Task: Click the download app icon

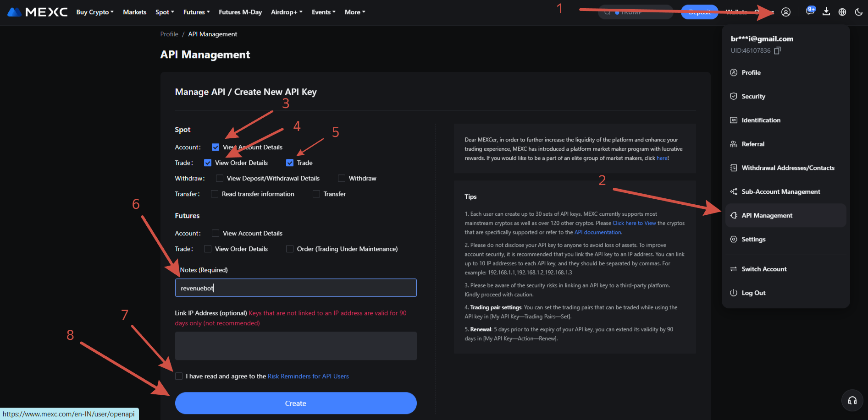Action: 826,11
